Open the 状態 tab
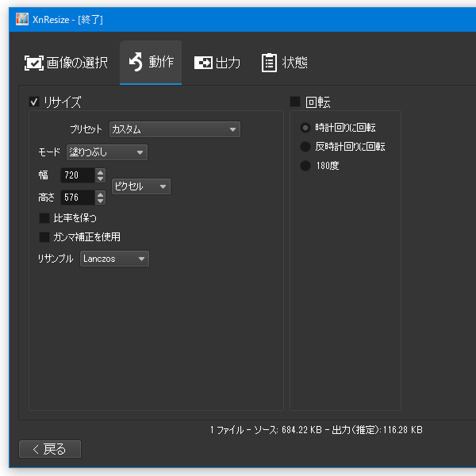476x476 pixels. [x=285, y=63]
